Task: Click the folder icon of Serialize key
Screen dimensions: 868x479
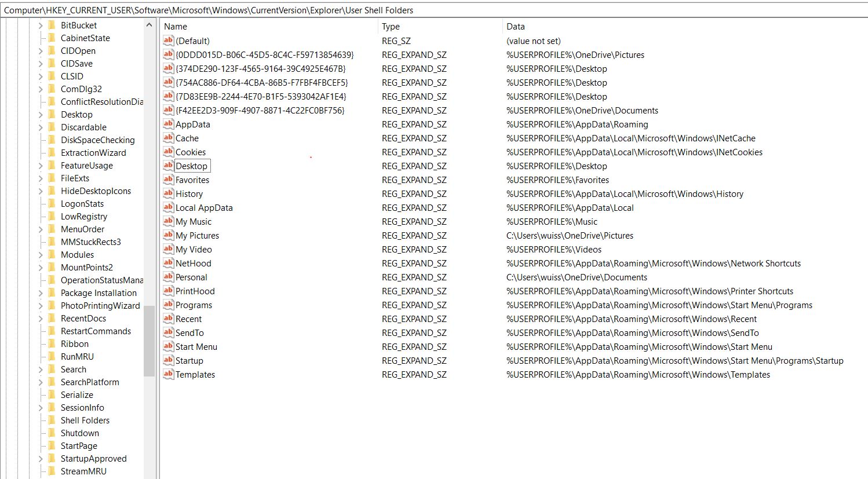Action: [52, 394]
